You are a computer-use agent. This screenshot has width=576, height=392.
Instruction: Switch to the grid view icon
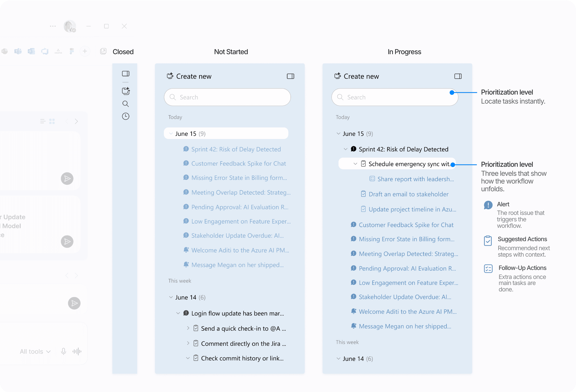point(52,121)
